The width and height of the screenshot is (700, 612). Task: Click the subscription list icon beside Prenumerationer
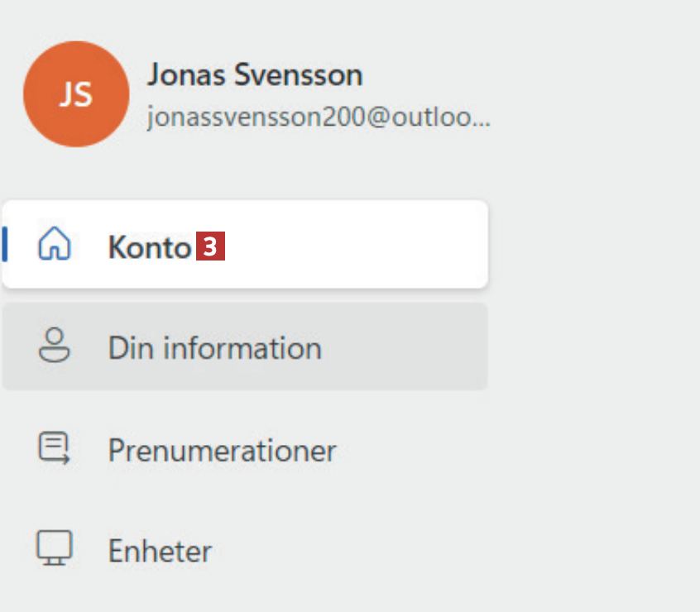point(55,449)
